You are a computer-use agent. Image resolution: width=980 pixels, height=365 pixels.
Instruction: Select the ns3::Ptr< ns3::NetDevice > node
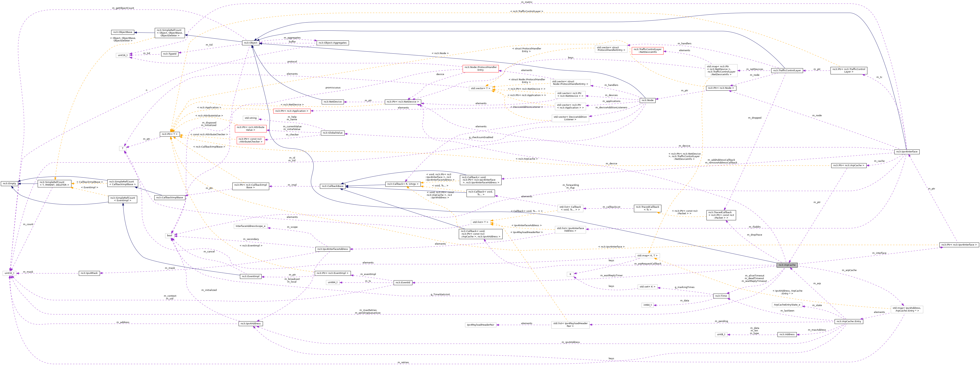point(403,102)
